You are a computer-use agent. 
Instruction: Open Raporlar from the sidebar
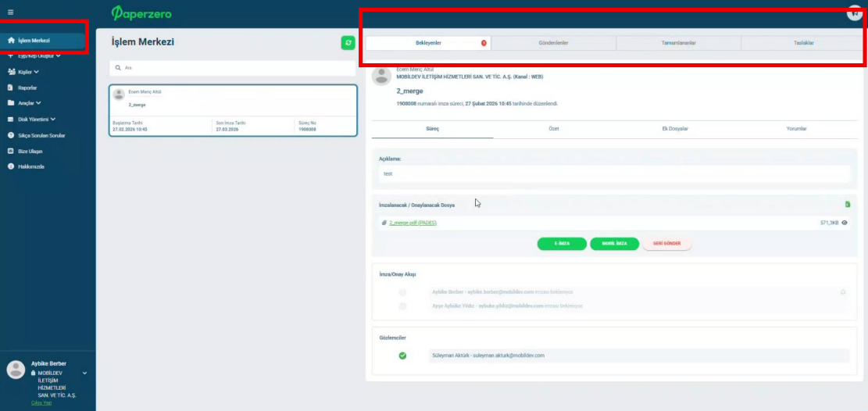pos(27,88)
